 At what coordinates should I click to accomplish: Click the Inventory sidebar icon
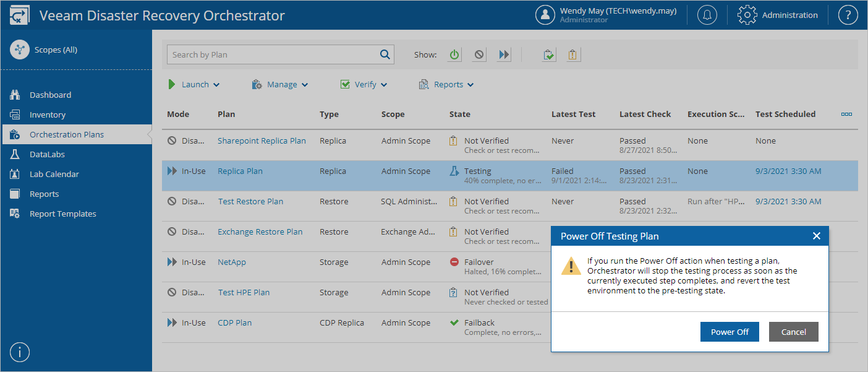pyautogui.click(x=16, y=115)
